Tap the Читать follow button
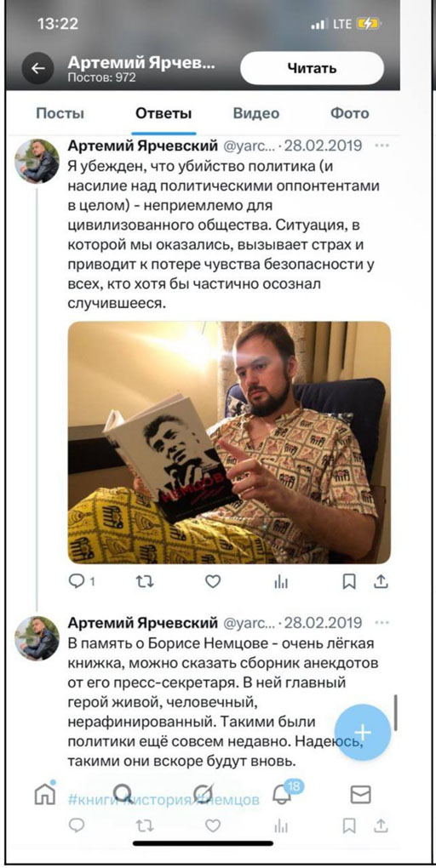This screenshot has width=436, height=868. click(x=312, y=69)
